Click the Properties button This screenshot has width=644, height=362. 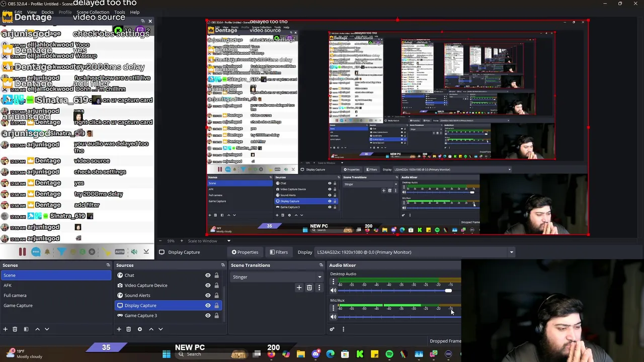coord(245,252)
